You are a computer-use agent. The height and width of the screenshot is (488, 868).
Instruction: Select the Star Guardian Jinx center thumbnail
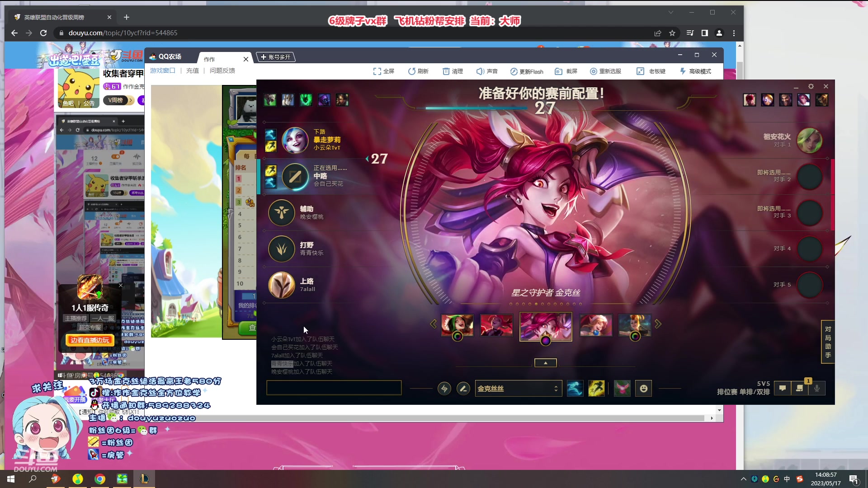pyautogui.click(x=546, y=326)
